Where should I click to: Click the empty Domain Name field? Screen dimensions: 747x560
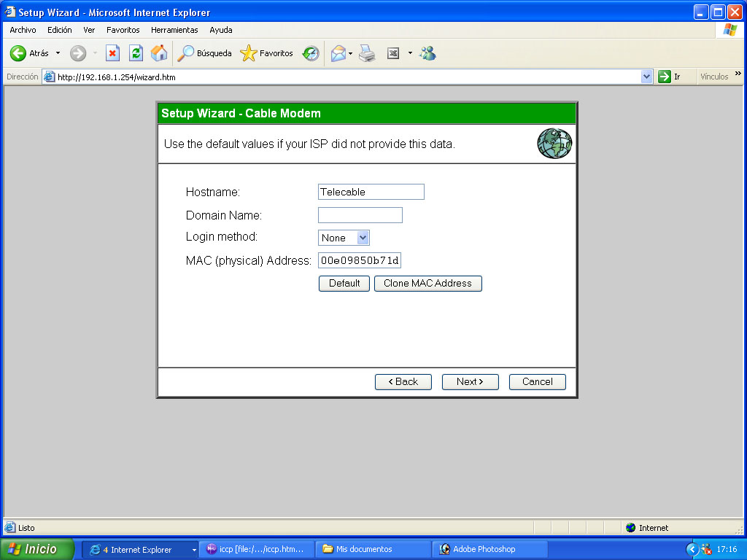[x=360, y=215]
